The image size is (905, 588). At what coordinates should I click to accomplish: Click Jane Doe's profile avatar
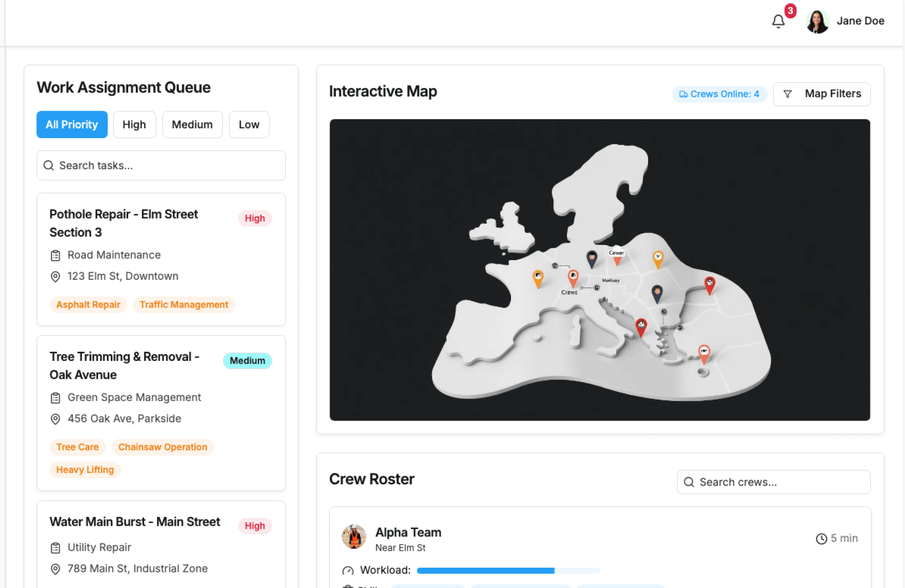pos(817,21)
